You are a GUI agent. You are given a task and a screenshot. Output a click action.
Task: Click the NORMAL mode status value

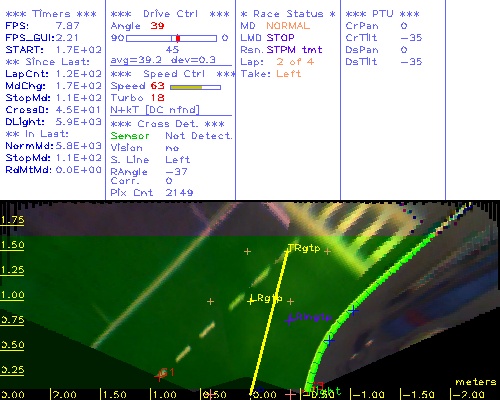288,26
